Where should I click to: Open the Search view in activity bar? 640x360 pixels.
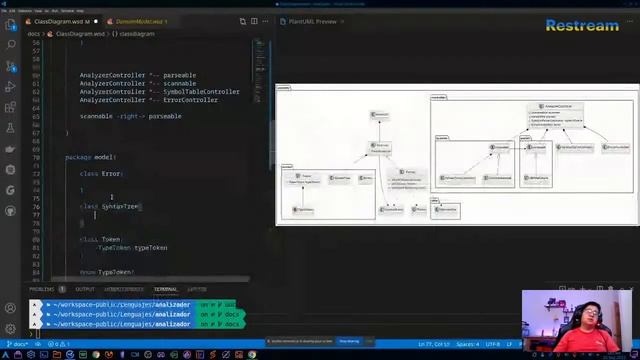11,44
